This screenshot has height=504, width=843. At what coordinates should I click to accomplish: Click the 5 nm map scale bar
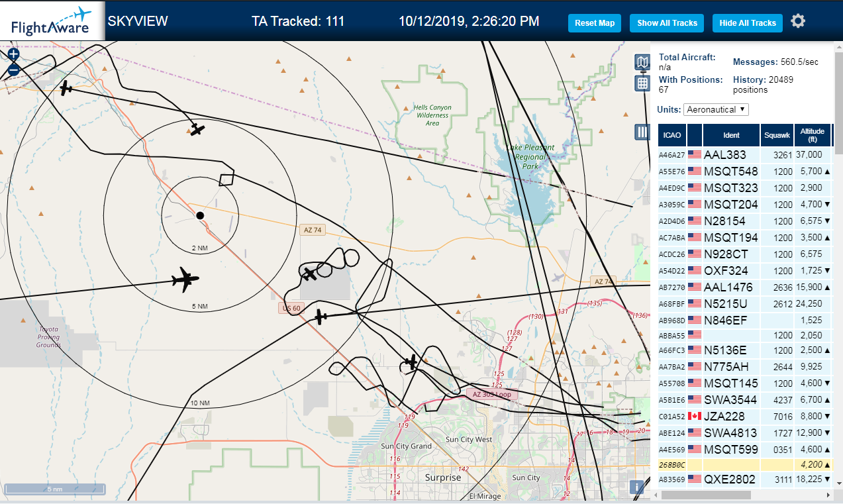[x=55, y=489]
